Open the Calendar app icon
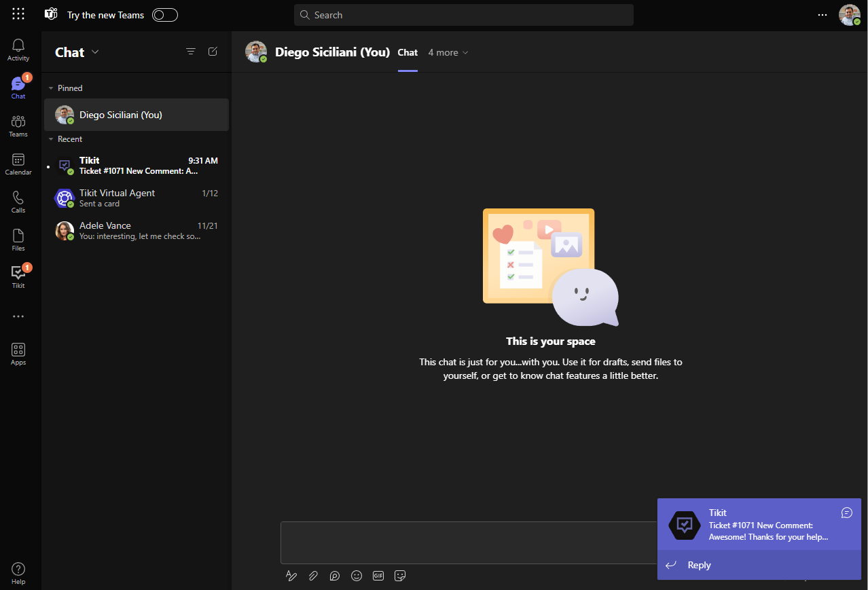Screen dimensions: 868x590 [x=18, y=164]
